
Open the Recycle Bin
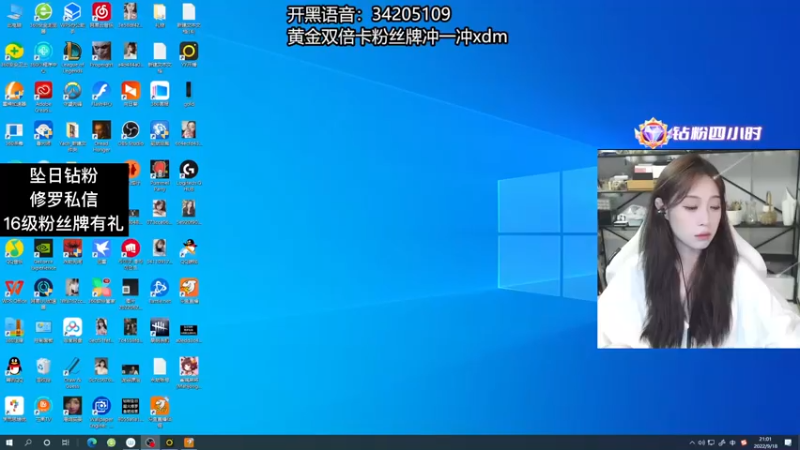(43, 370)
